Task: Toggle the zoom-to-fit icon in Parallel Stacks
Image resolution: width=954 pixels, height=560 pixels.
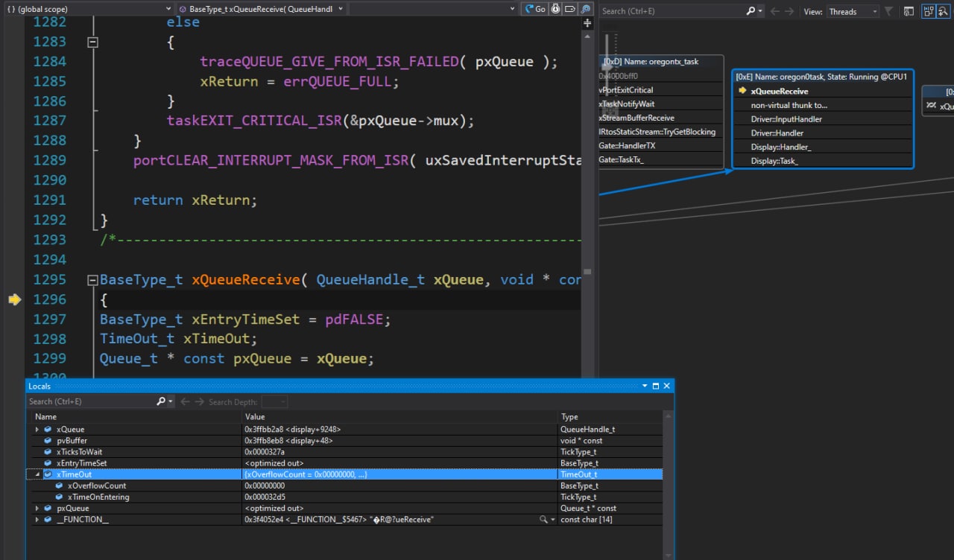Action: click(945, 11)
